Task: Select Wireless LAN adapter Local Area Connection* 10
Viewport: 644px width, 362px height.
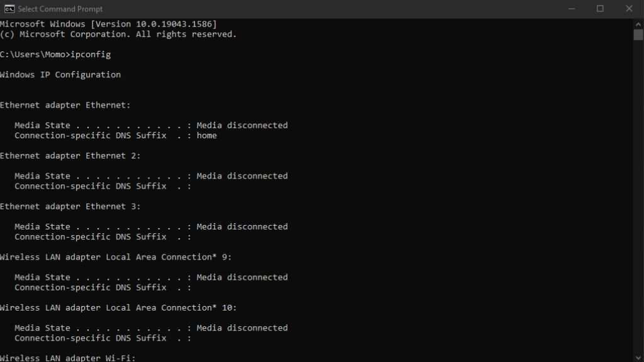Action: (118, 307)
